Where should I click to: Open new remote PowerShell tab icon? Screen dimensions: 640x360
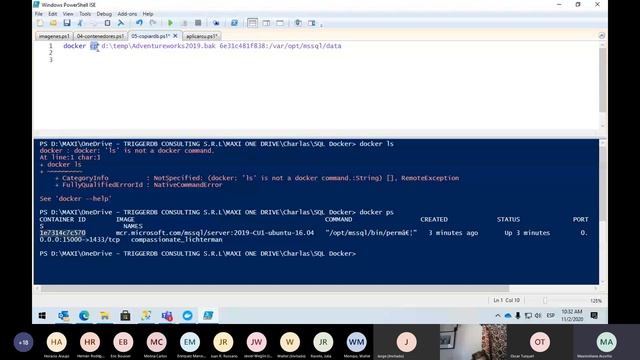click(x=216, y=23)
